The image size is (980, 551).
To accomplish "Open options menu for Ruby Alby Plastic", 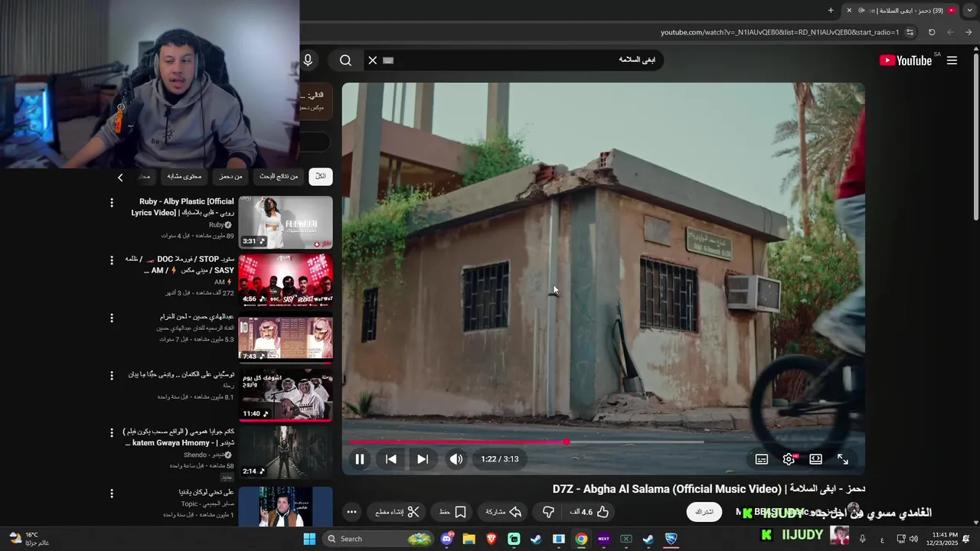I will [x=112, y=203].
